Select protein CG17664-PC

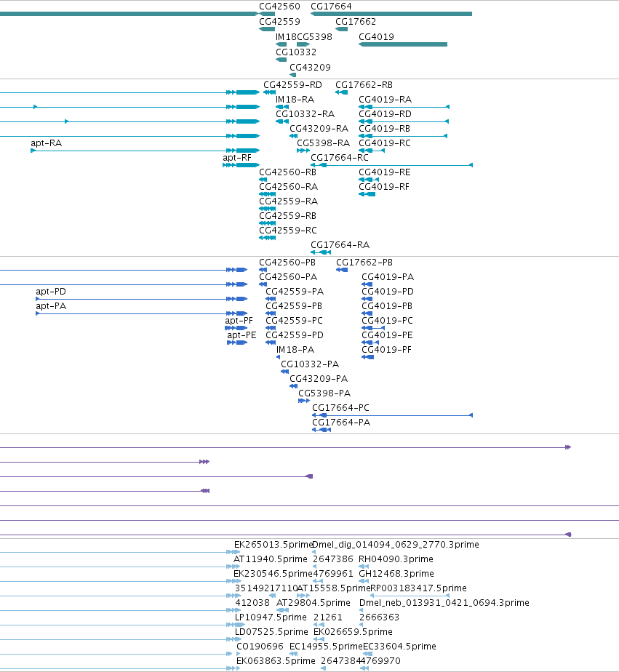tap(340, 409)
